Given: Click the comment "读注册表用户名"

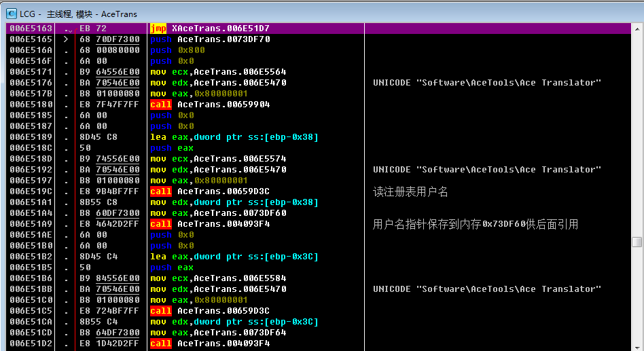Looking at the screenshot, I should coord(410,191).
